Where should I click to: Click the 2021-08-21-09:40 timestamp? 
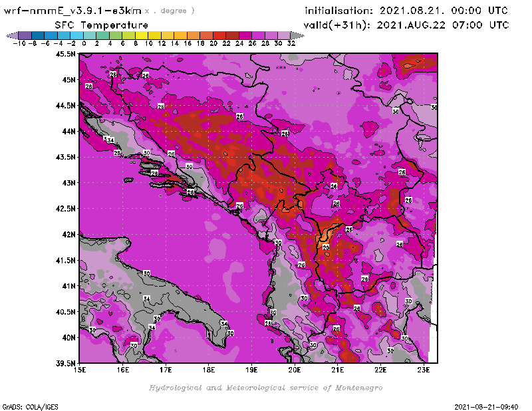pyautogui.click(x=489, y=406)
